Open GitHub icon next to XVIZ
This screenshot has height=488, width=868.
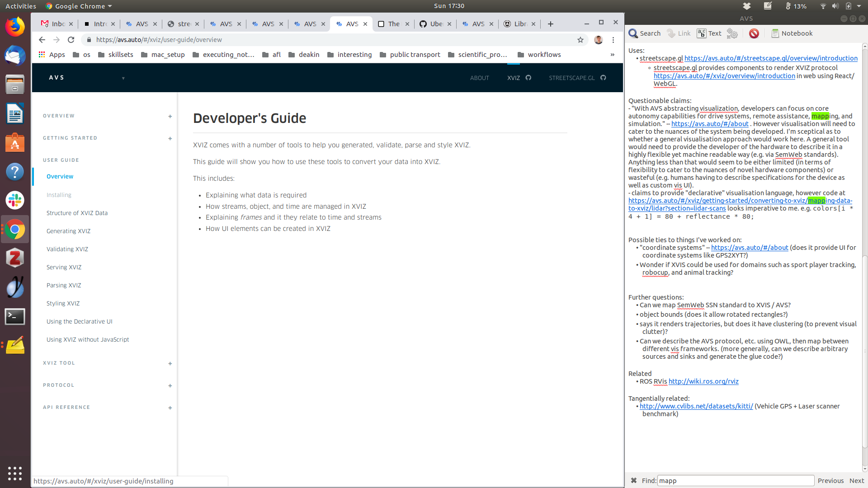528,78
